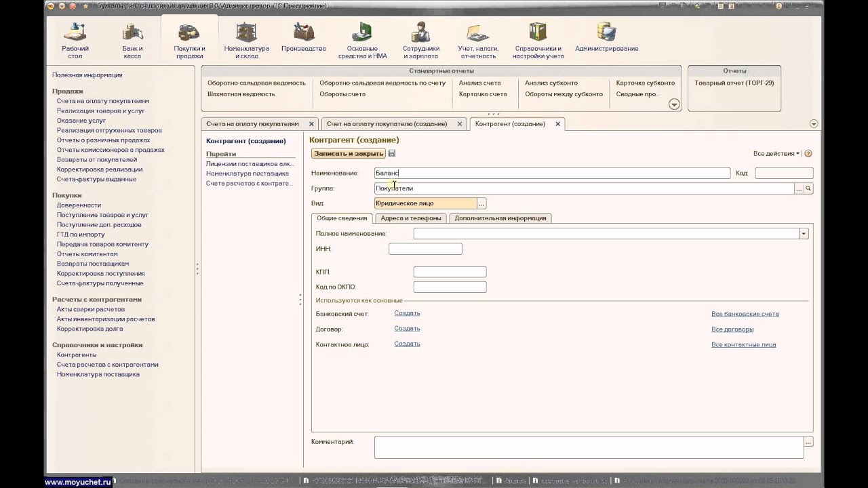This screenshot has width=868, height=488.
Task: Open the Обороты счета report
Action: coord(342,94)
